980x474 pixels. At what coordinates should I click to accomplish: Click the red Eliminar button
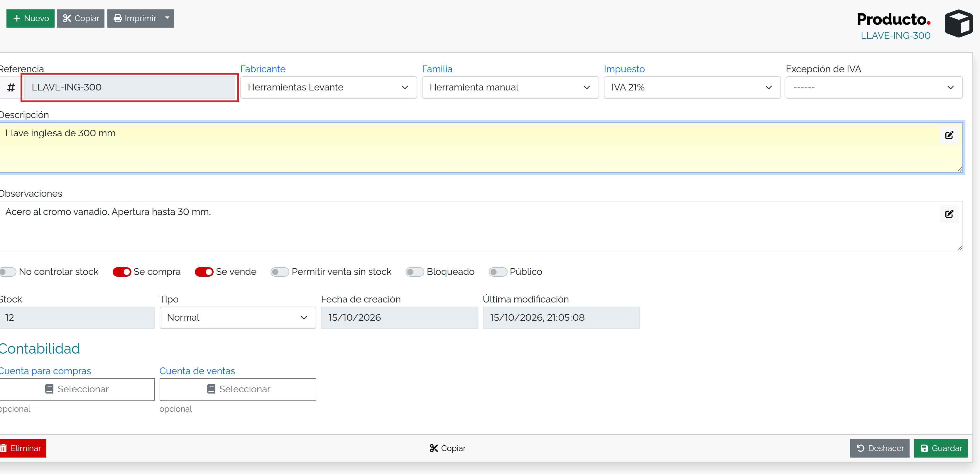[23, 448]
